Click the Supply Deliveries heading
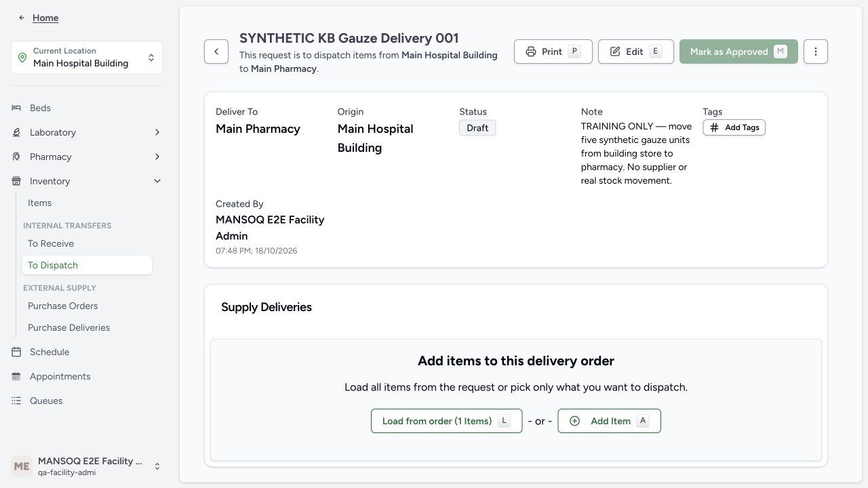The width and height of the screenshot is (868, 488). coord(267,307)
